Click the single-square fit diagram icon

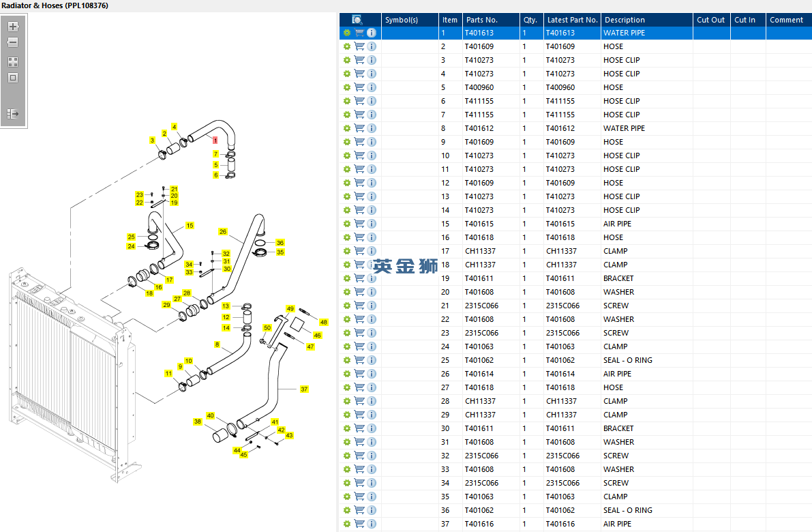point(14,78)
